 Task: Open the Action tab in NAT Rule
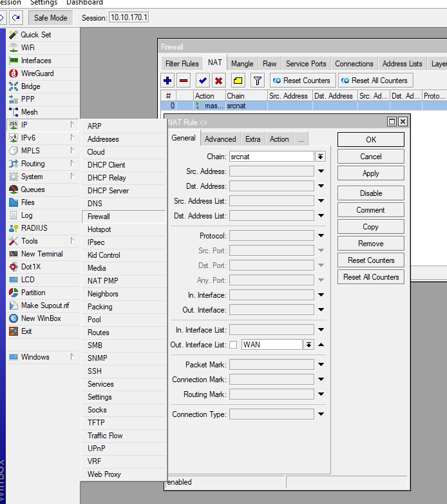pos(279,139)
